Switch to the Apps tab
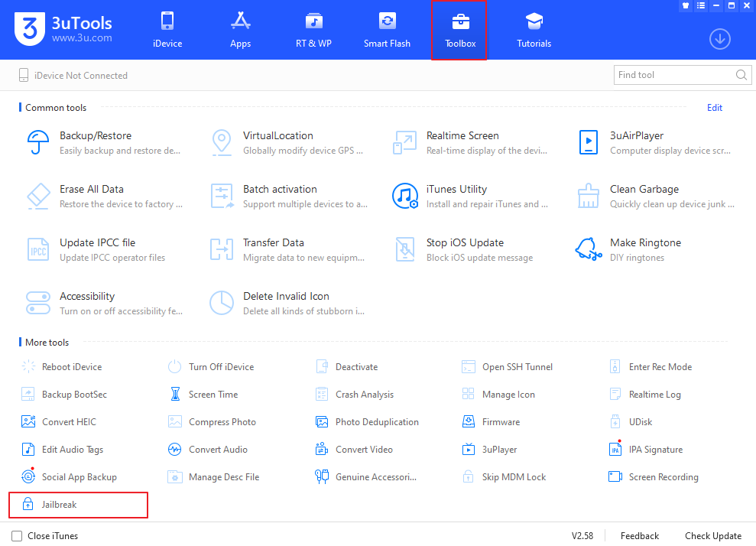756x546 pixels. (x=240, y=30)
